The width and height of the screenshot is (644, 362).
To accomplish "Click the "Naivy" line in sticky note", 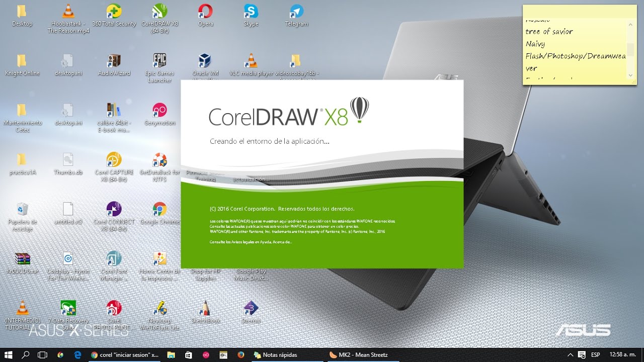I will coord(535,44).
